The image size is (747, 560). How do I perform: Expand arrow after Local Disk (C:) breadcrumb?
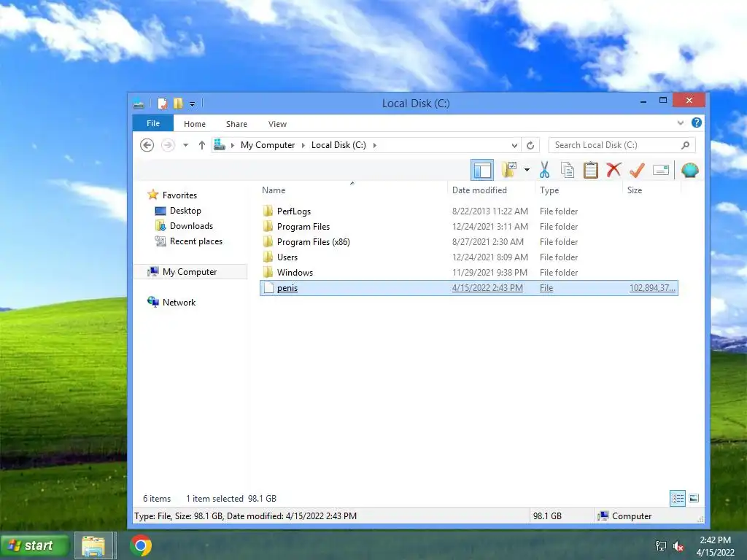pyautogui.click(x=374, y=145)
